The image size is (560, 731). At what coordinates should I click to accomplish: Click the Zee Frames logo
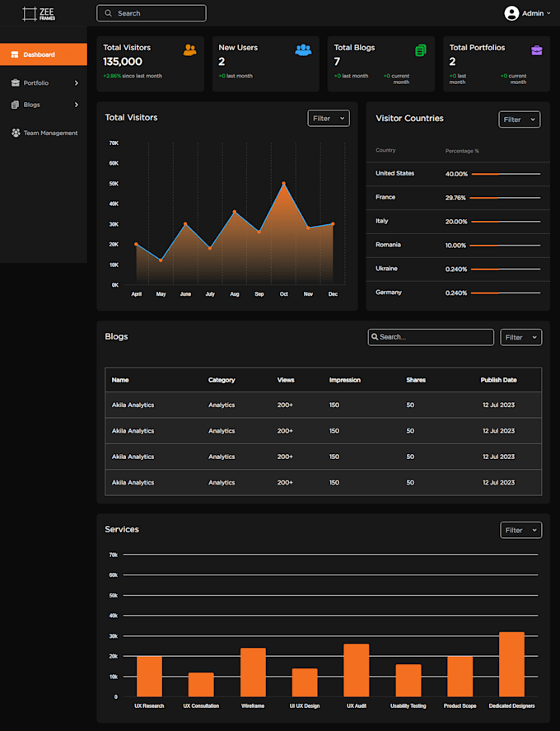[39, 13]
